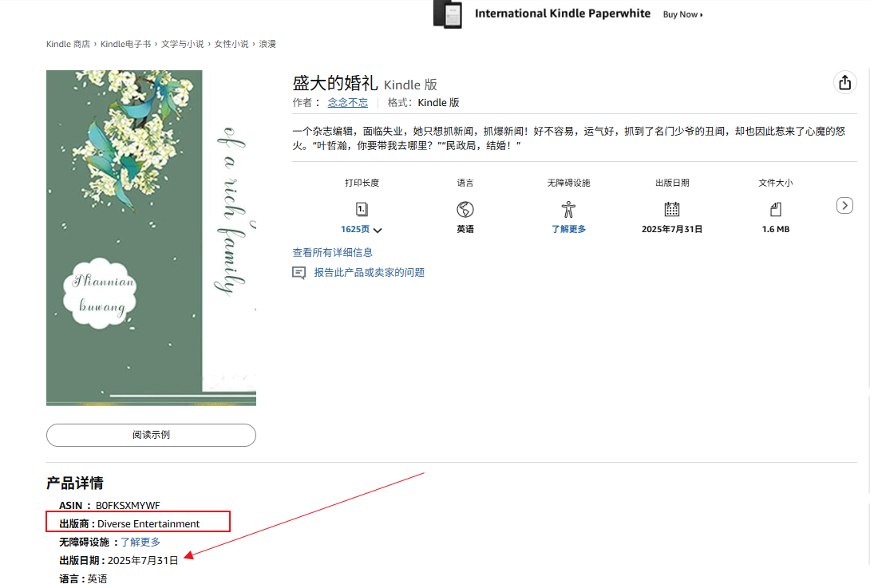The width and height of the screenshot is (870, 588).
Task: Click the report issue speech bubble icon
Action: [299, 273]
